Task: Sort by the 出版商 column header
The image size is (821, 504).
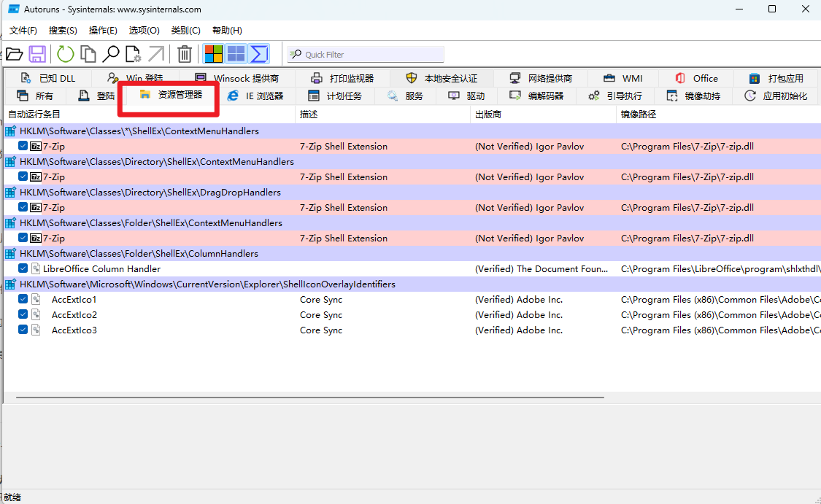Action: pos(543,114)
